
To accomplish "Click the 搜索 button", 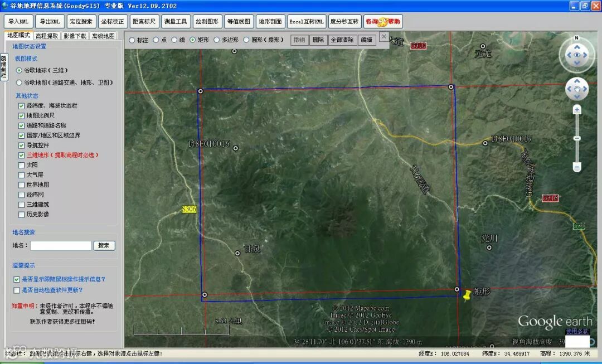I will coord(104,245).
